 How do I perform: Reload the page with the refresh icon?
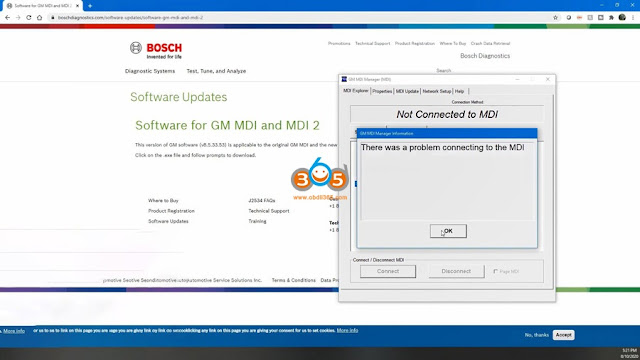pos(29,18)
